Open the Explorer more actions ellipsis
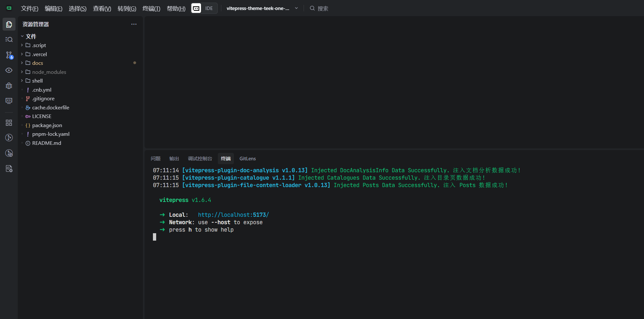This screenshot has width=644, height=319. [134, 24]
